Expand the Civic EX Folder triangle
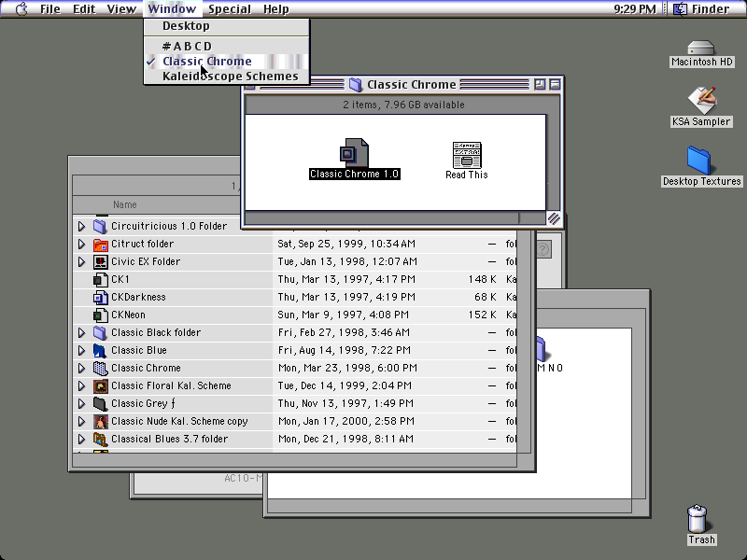The width and height of the screenshot is (747, 560). coord(81,262)
